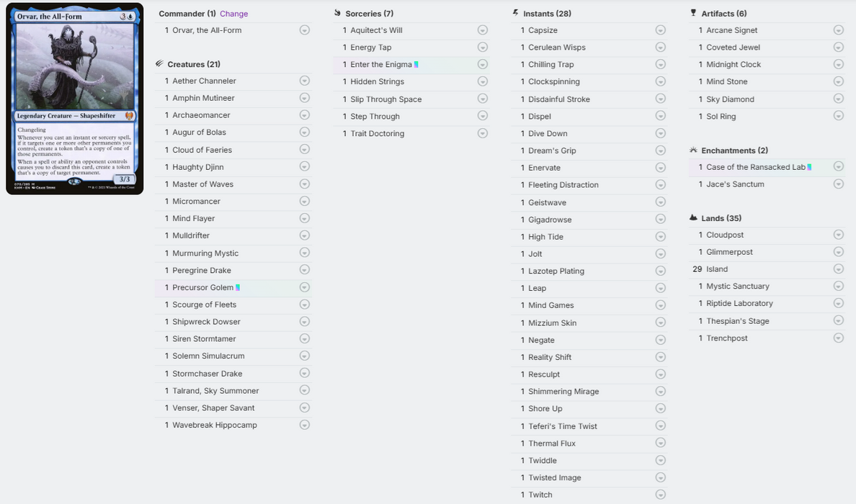Screen dimensions: 856x504
Task: Select the Instants (28) section header
Action: 547,14
